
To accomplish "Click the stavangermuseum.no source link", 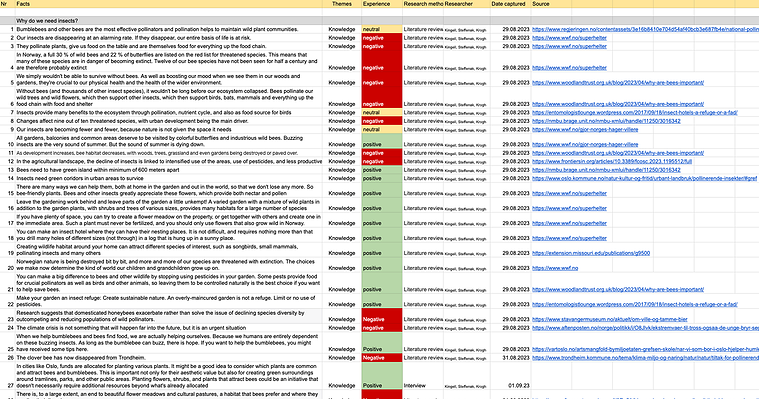I will click(x=610, y=320).
